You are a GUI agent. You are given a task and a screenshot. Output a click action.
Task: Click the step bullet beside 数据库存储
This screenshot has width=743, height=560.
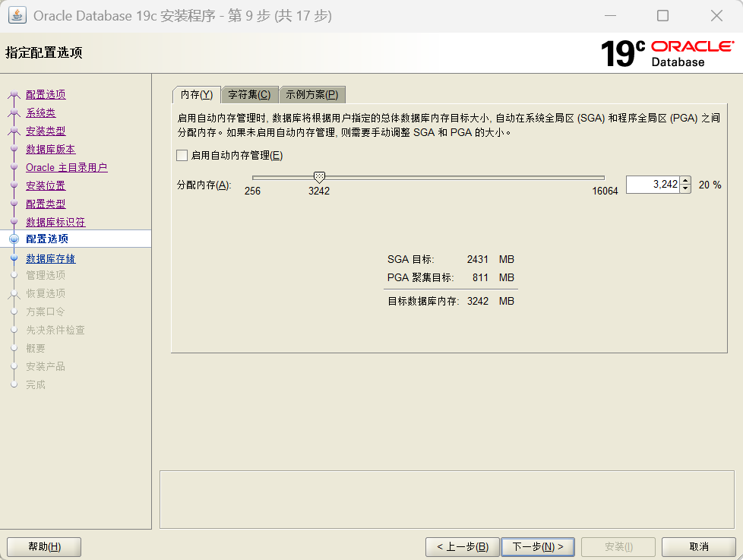click(x=14, y=258)
